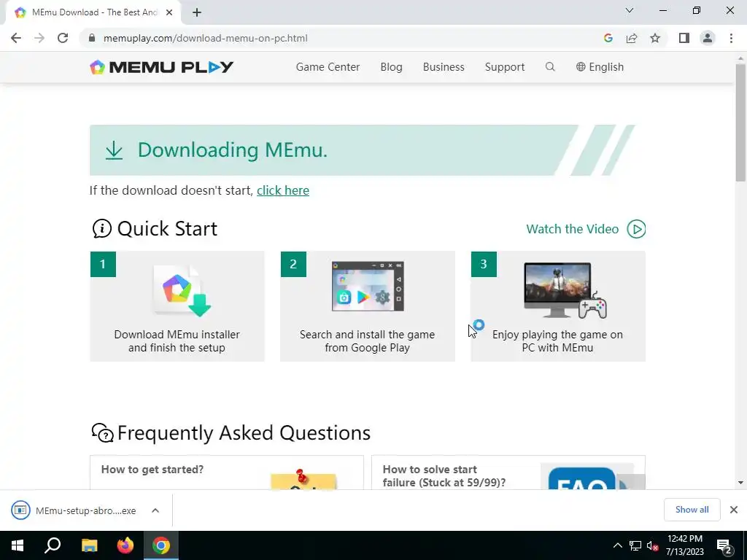Click the MEmu Play logo
The image size is (747, 560).
coord(161,67)
